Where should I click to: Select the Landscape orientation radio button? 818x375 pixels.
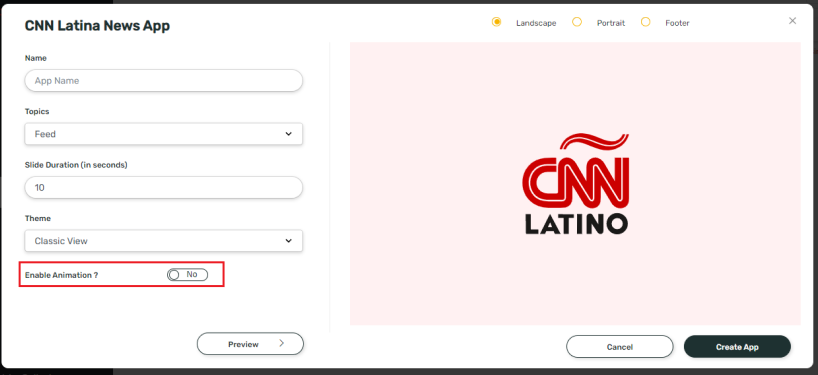pos(496,22)
